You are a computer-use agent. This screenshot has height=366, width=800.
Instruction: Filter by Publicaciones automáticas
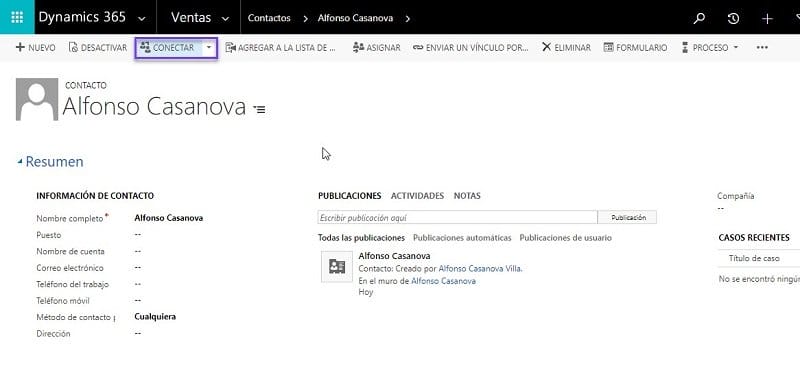462,238
